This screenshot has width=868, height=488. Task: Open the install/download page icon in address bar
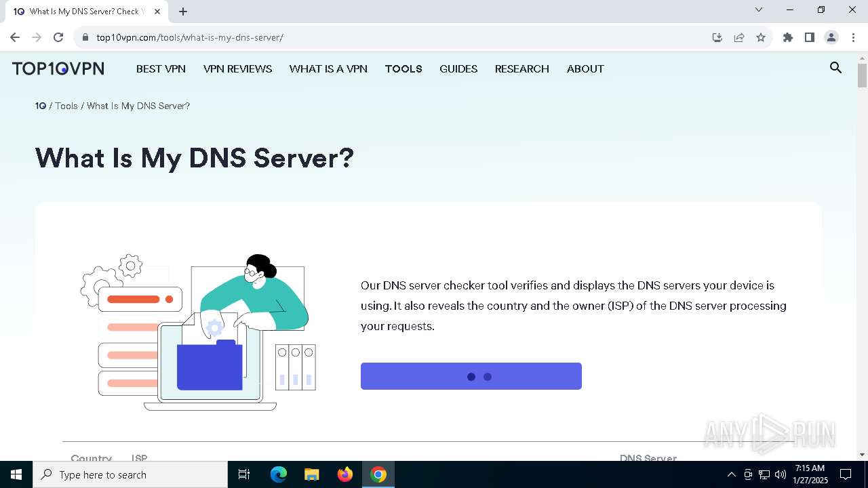click(x=717, y=37)
